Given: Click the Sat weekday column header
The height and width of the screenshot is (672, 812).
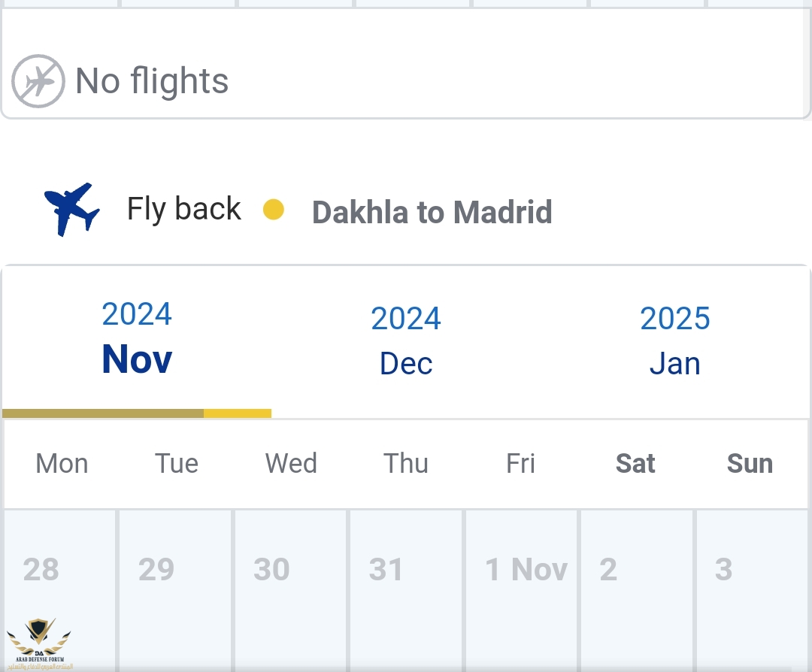Looking at the screenshot, I should [635, 464].
